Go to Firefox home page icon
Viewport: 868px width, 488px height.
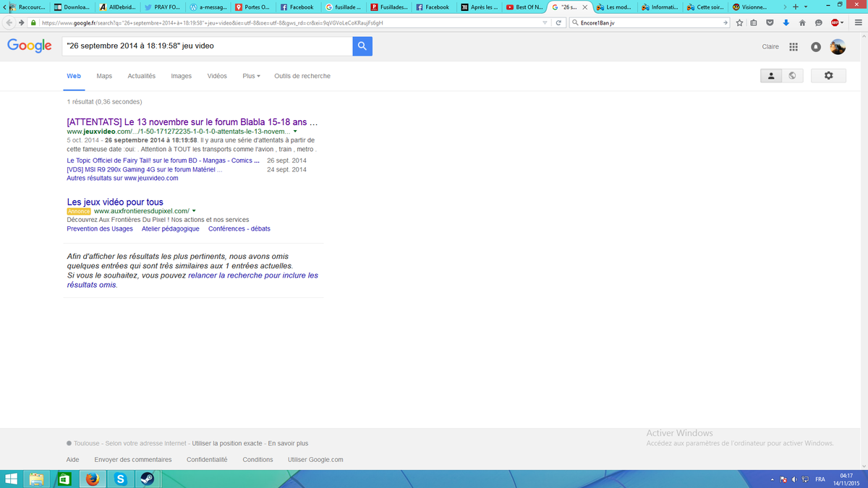pos(802,22)
